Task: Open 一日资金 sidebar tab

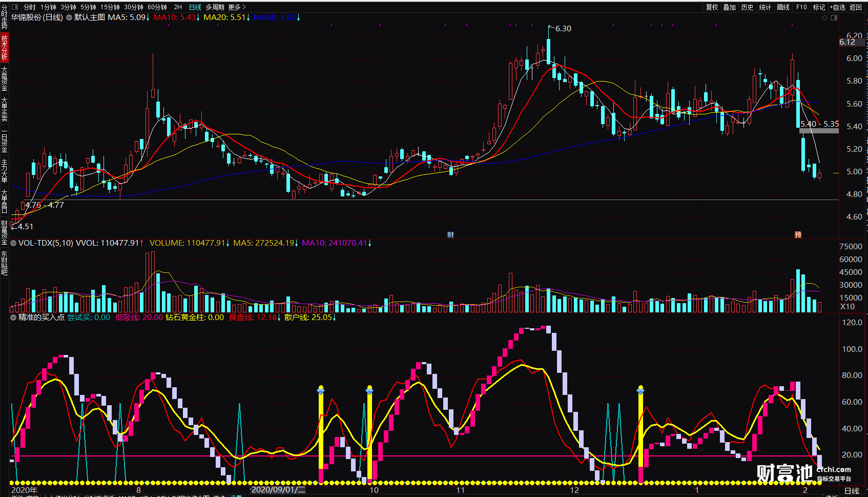Action: pos(4,141)
